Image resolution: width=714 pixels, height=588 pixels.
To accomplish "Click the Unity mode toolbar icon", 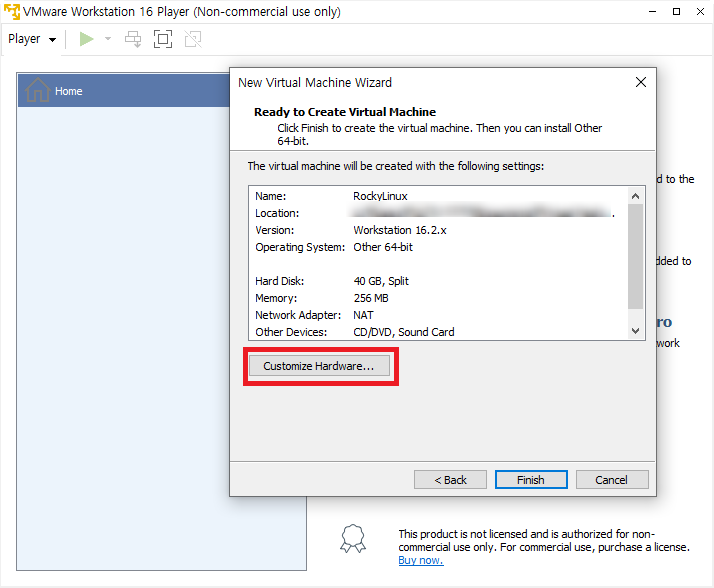I will [193, 39].
